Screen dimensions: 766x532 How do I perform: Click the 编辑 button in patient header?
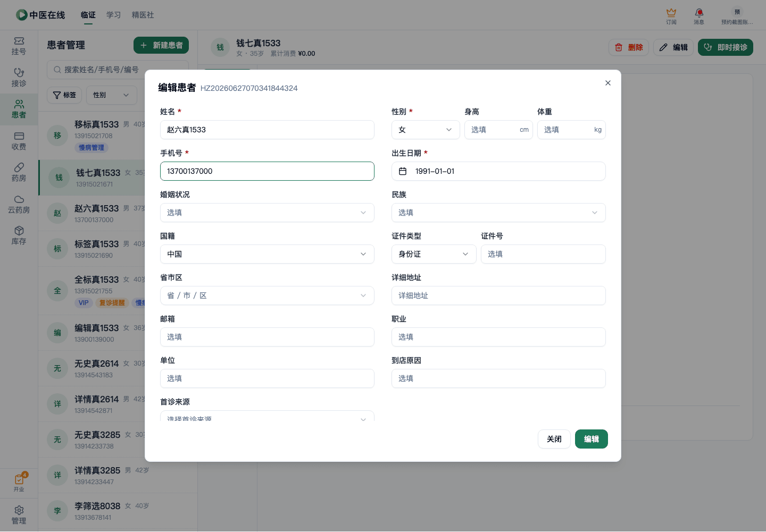(x=673, y=47)
